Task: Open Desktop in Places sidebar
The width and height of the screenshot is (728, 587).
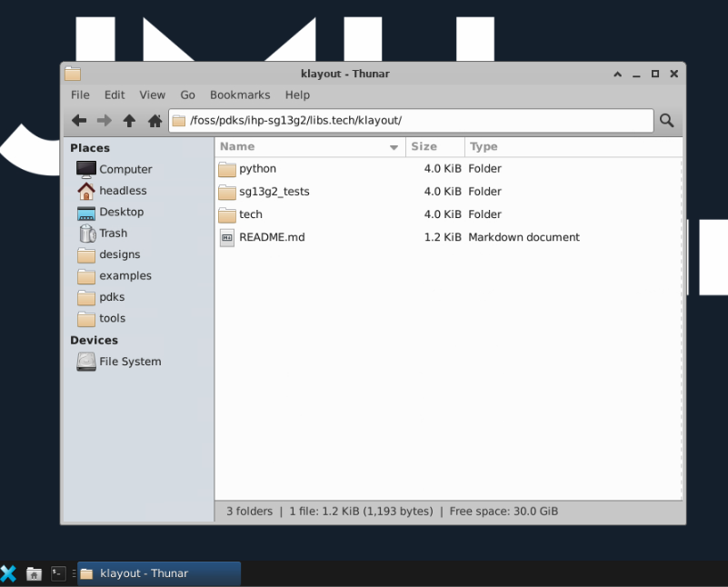Action: [110, 212]
